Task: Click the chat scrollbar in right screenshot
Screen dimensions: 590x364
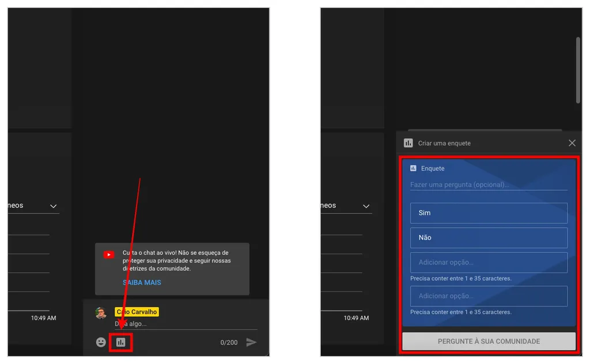Action: click(578, 70)
